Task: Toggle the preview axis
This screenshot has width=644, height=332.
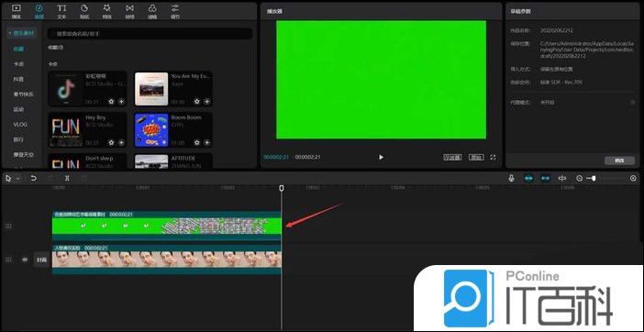Action: 562,179
